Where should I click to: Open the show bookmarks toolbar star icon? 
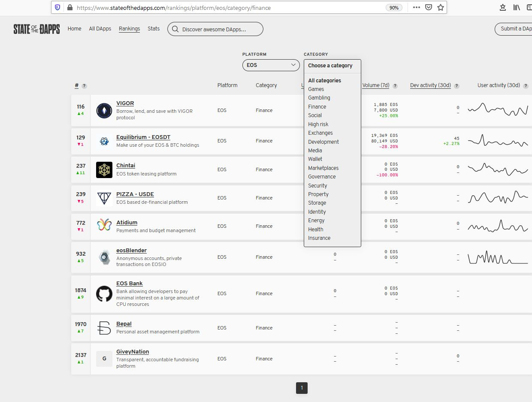click(503, 7)
